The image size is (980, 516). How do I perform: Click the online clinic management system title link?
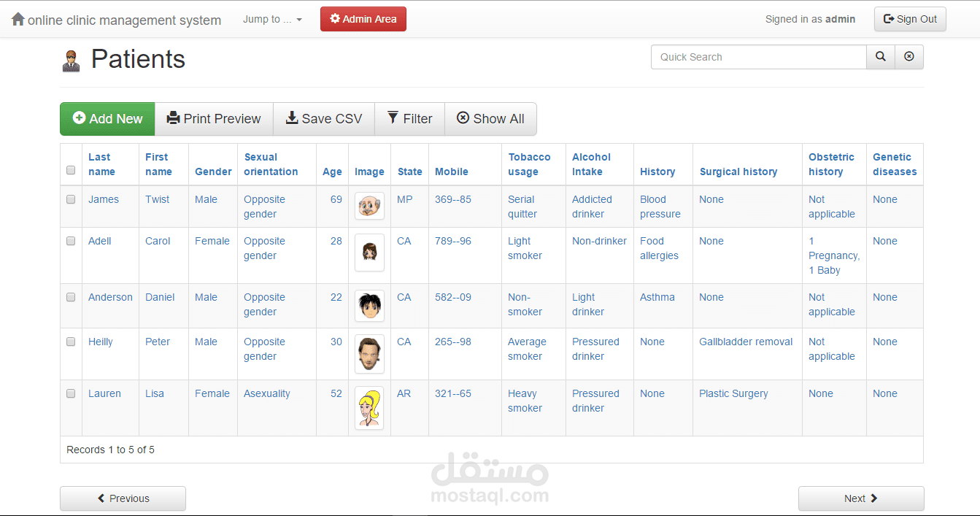124,20
